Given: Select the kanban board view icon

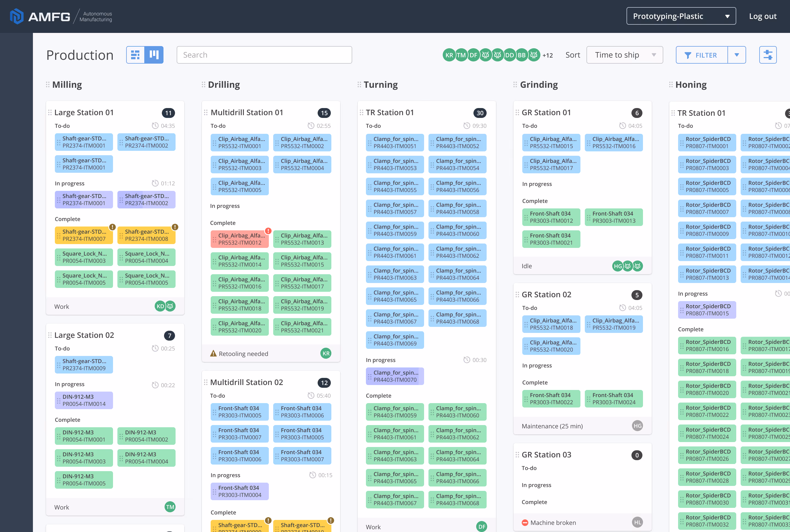Looking at the screenshot, I should pyautogui.click(x=154, y=55).
